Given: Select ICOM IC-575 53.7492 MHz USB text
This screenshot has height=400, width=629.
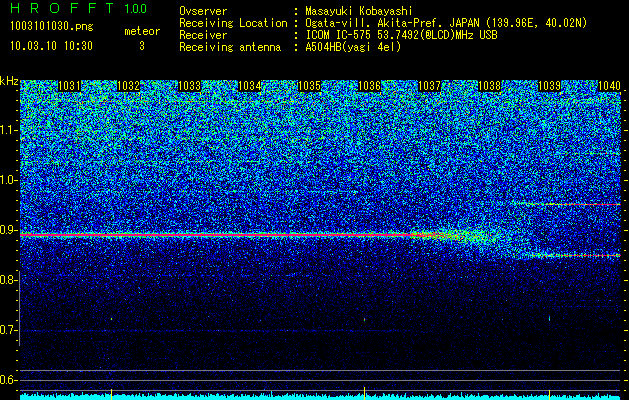Looking at the screenshot, I should pyautogui.click(x=401, y=35).
